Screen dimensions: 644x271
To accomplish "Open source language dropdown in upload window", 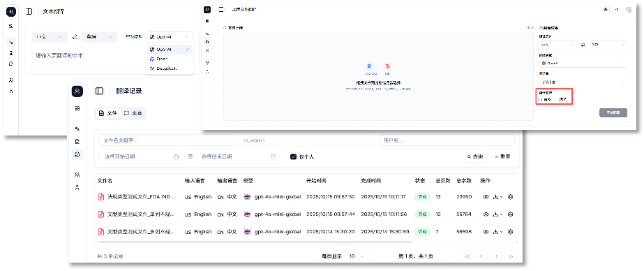I will (x=557, y=45).
